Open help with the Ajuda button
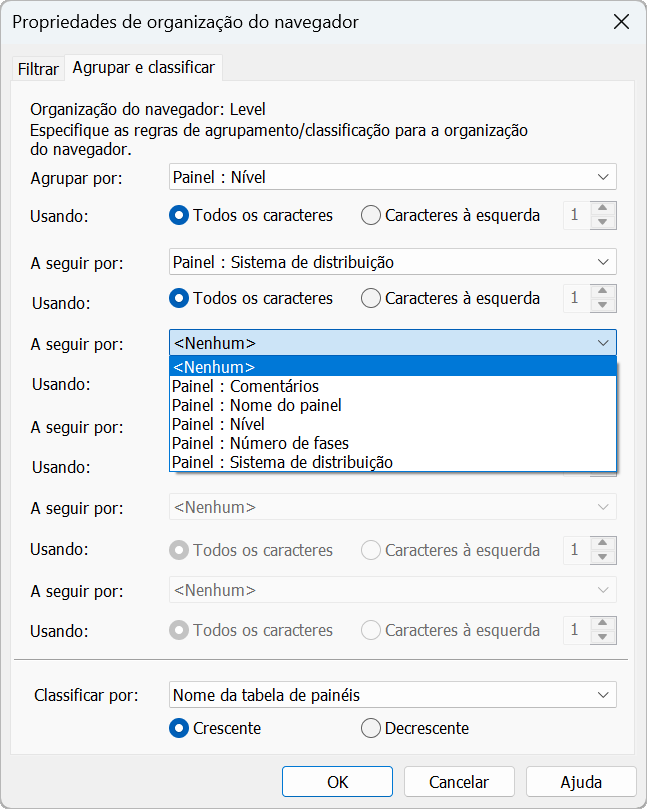This screenshot has width=647, height=809. (580, 782)
